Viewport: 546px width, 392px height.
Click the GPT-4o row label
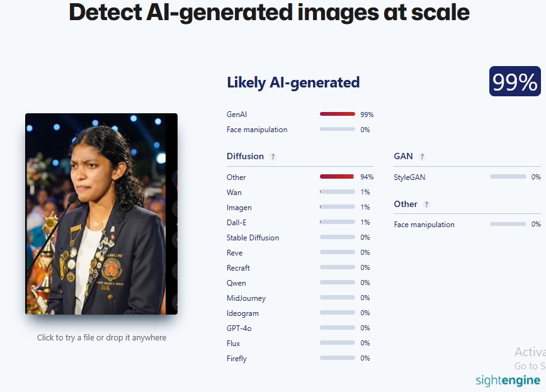tap(239, 328)
